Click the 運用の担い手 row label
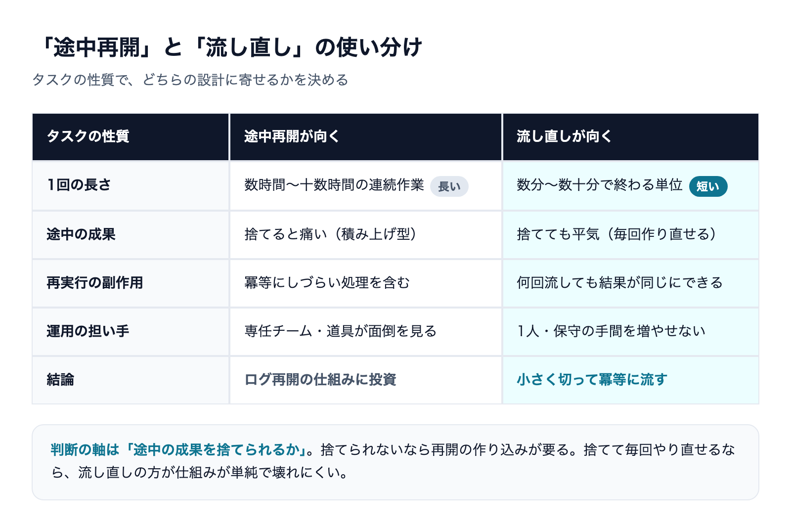Image resolution: width=791 pixels, height=532 pixels. (x=131, y=332)
